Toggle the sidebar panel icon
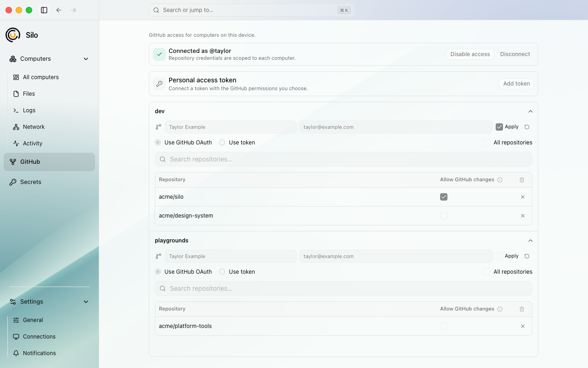 click(x=44, y=10)
